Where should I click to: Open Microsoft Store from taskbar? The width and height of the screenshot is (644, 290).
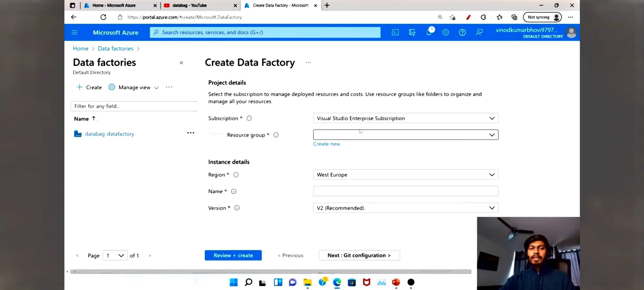pyautogui.click(x=352, y=282)
